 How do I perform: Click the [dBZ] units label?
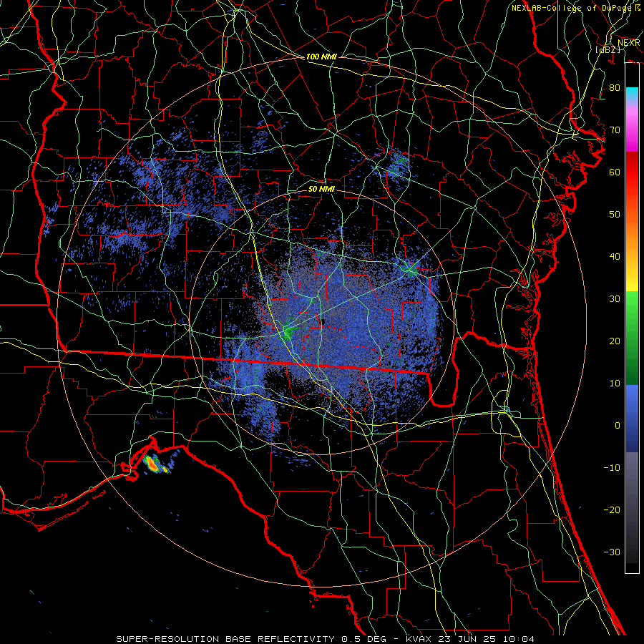tap(608, 49)
